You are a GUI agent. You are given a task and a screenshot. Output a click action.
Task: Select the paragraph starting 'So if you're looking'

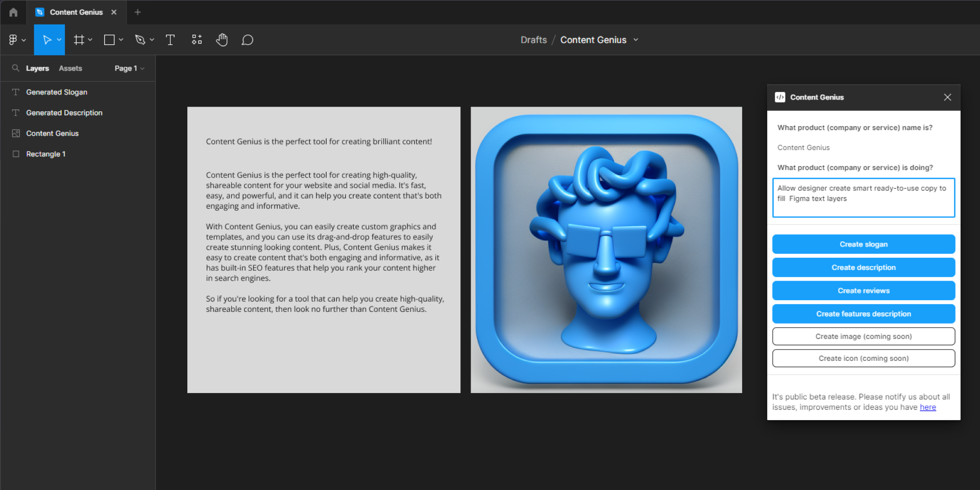(325, 304)
